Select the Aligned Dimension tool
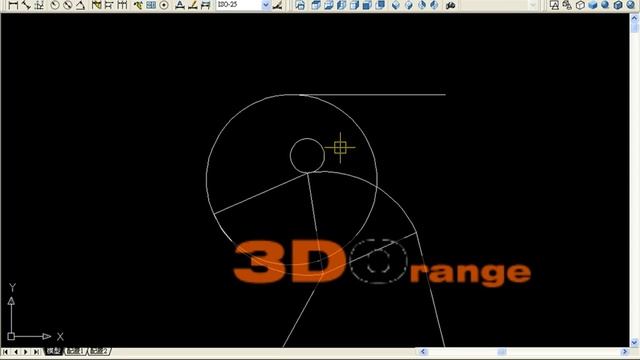640x360 pixels. click(26, 5)
